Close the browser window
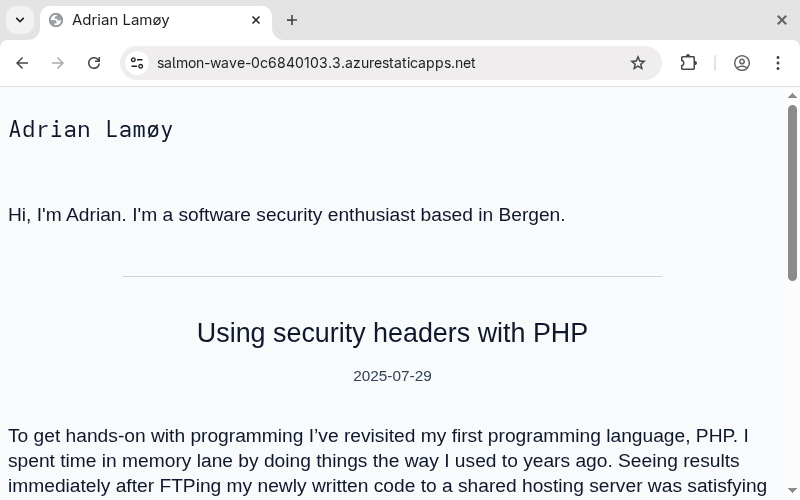 tap(782, 20)
